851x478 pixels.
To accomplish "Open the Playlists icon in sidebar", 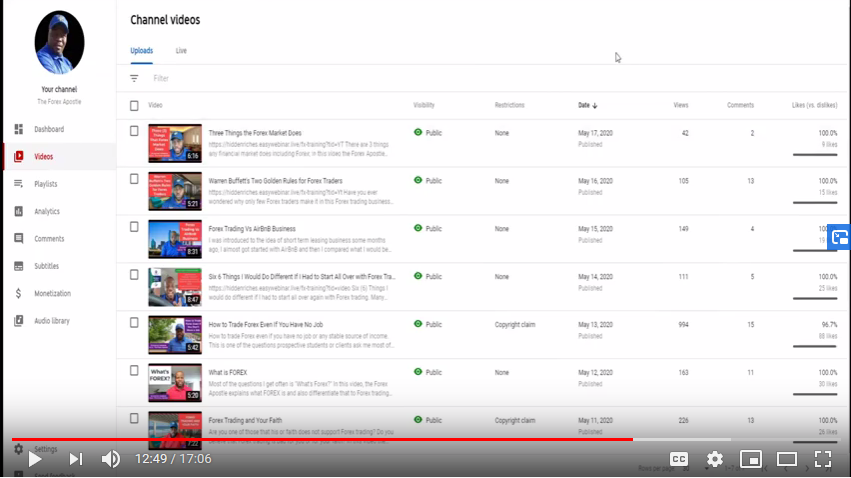I will click(18, 184).
